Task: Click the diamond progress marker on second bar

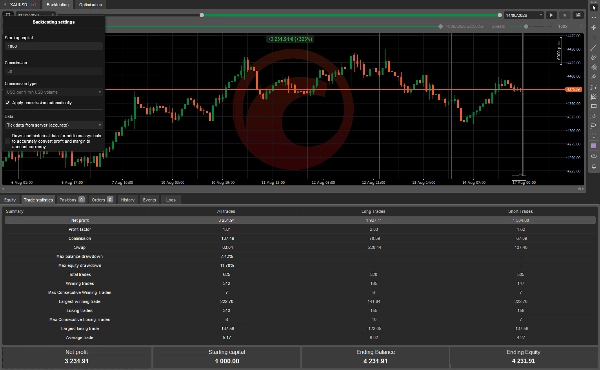Action: pyautogui.click(x=440, y=26)
